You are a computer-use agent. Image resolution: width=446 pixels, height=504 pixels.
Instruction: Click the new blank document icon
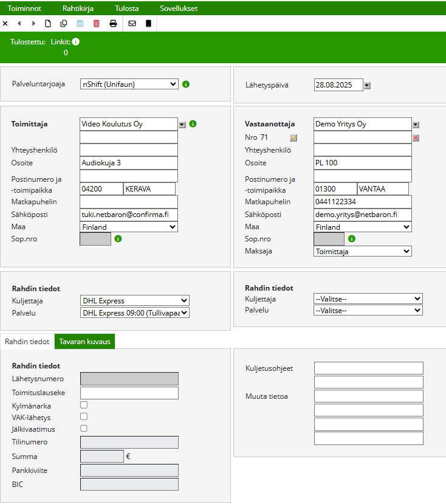tap(49, 24)
